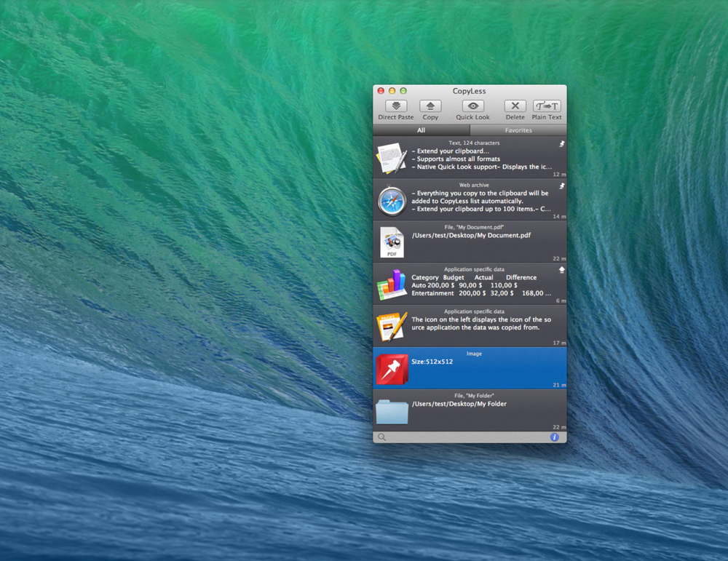
Task: Click the search magnifier icon
Action: (381, 437)
